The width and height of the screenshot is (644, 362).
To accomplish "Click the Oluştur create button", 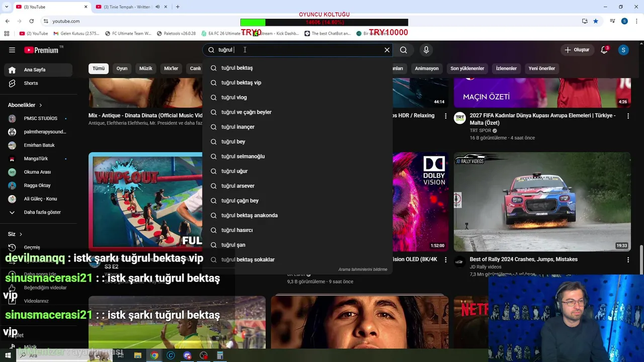I will [x=577, y=50].
